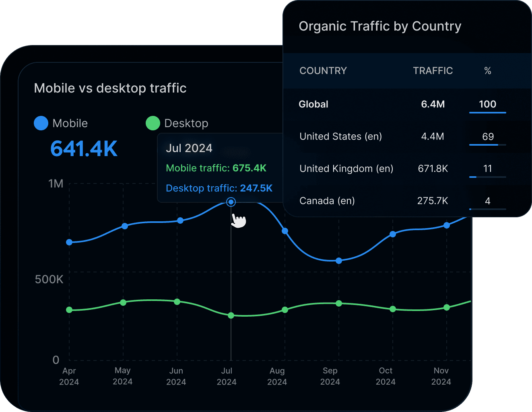
Task: Sort table by the COUNTRY column
Action: click(323, 70)
